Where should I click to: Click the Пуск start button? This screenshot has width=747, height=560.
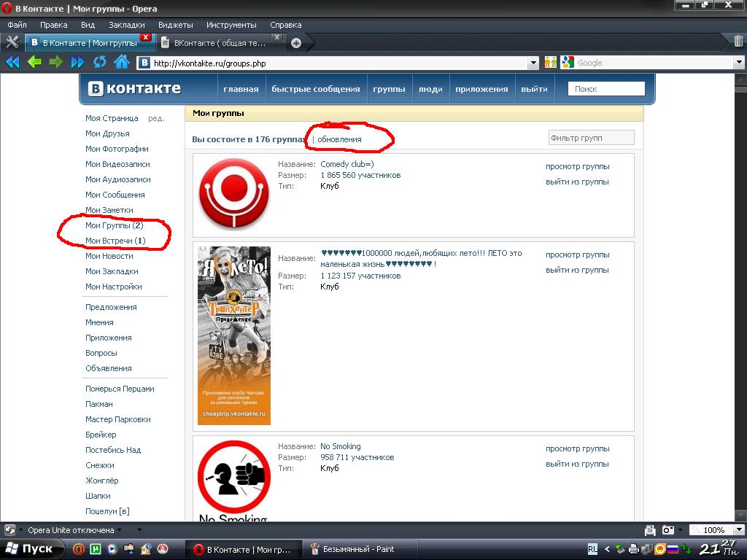pyautogui.click(x=31, y=549)
